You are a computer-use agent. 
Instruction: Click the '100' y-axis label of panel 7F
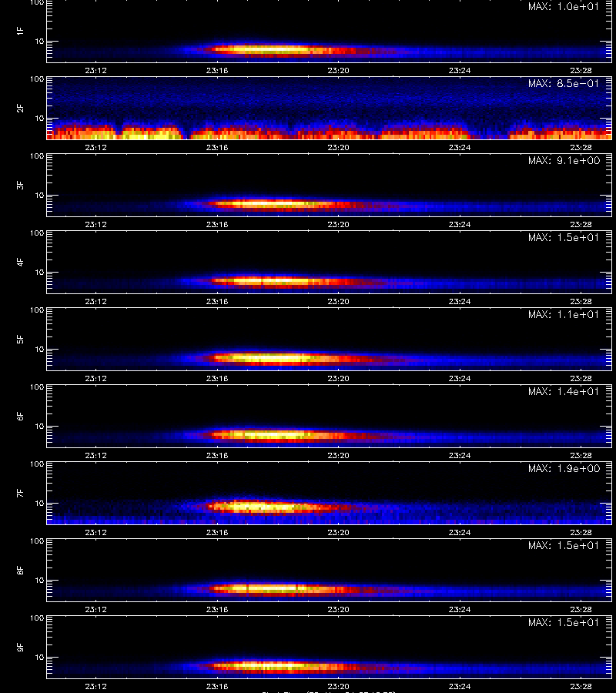(x=37, y=464)
